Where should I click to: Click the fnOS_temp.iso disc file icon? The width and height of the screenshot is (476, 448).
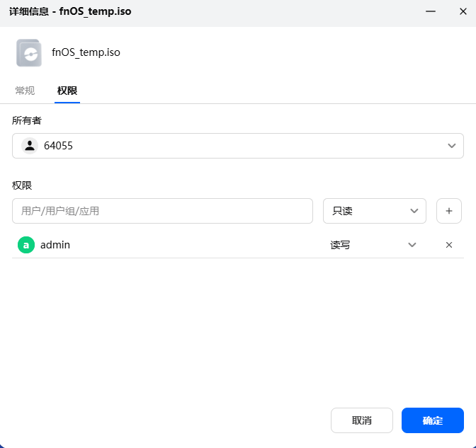point(29,53)
